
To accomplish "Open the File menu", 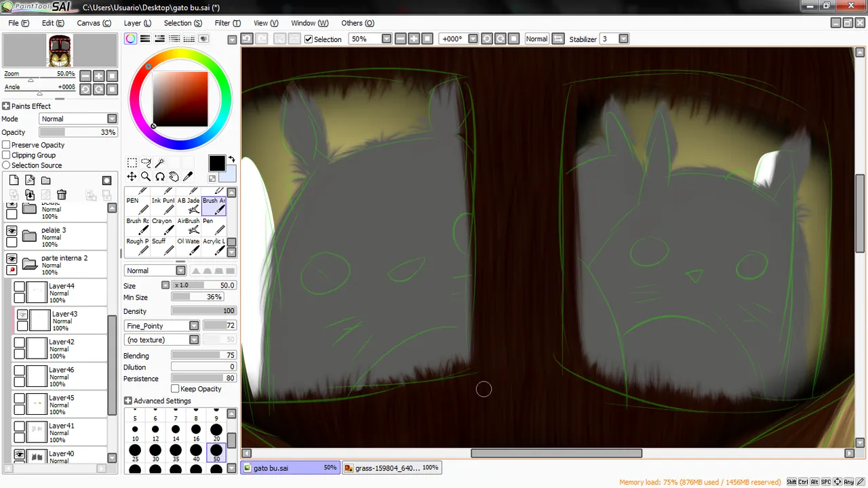I will (18, 23).
